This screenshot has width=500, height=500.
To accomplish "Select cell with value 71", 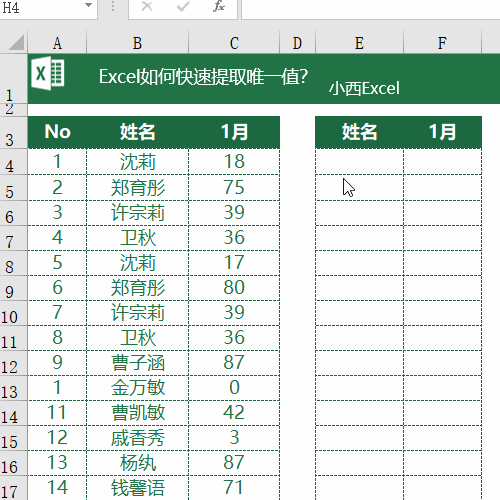I will tap(234, 488).
